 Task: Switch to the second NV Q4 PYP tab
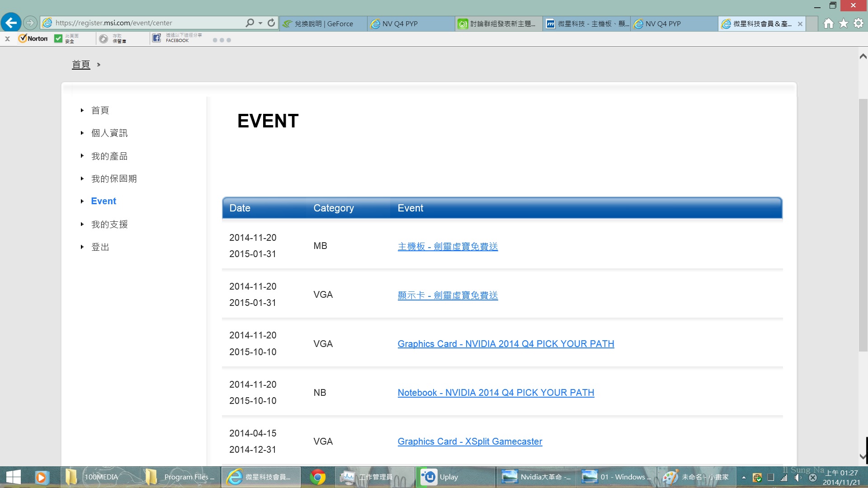click(x=674, y=24)
